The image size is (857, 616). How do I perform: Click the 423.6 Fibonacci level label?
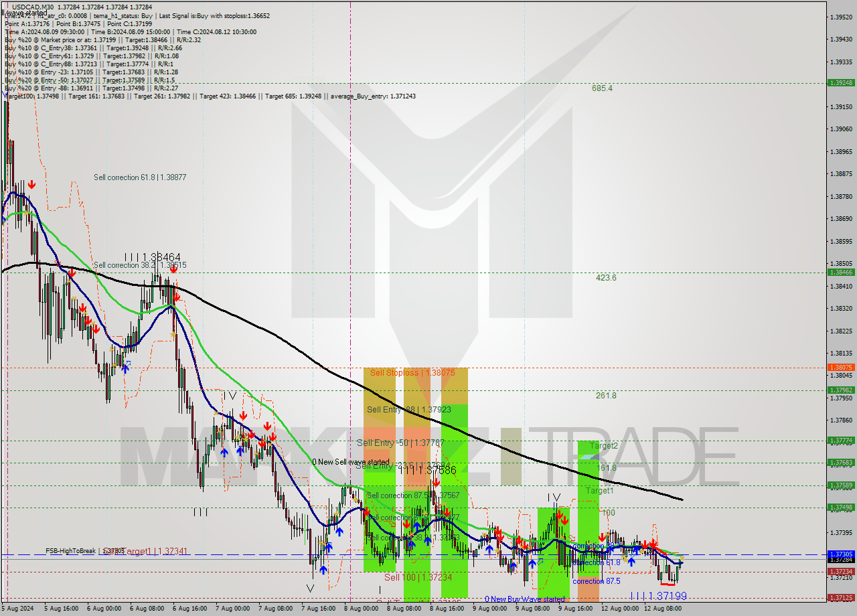pos(606,278)
